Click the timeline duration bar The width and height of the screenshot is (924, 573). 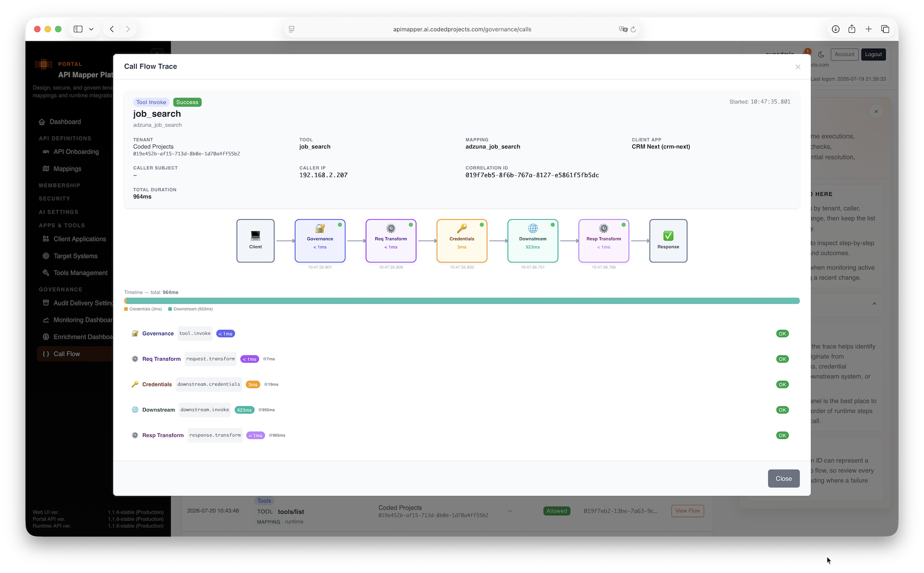[x=462, y=301]
